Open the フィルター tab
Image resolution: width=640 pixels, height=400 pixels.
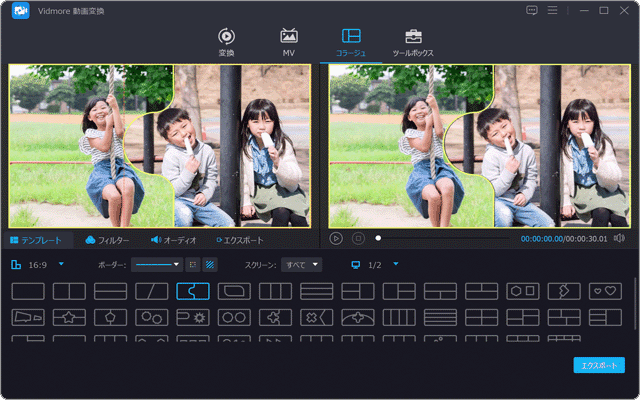pyautogui.click(x=107, y=240)
